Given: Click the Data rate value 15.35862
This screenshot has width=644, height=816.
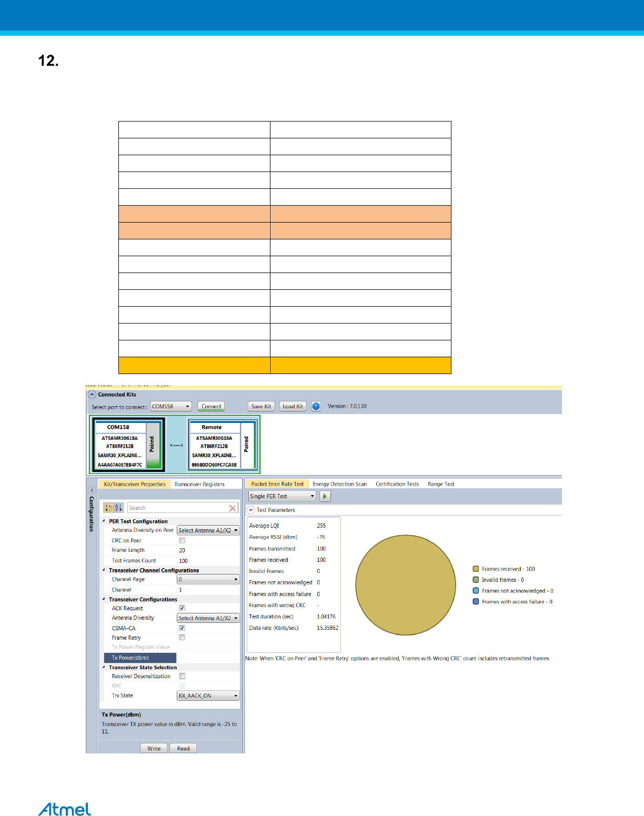Looking at the screenshot, I should click(328, 628).
